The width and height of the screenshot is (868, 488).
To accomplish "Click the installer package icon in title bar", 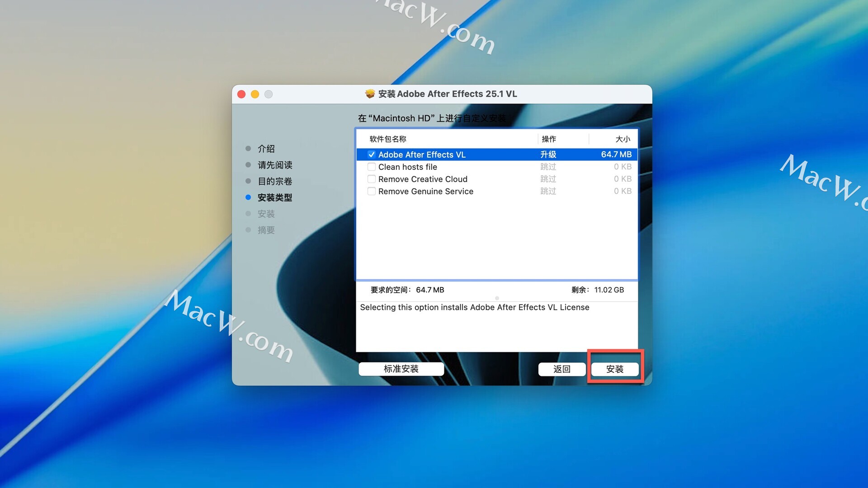I will tap(370, 94).
